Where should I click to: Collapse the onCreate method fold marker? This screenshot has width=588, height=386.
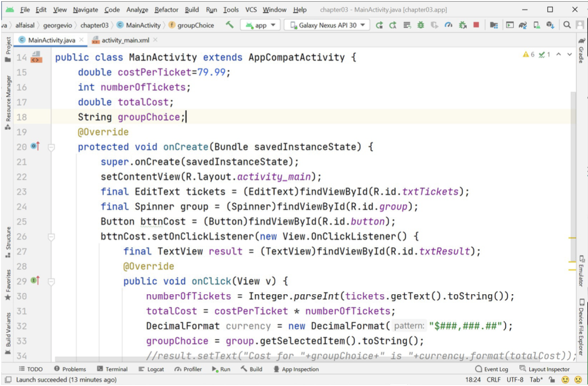point(51,147)
